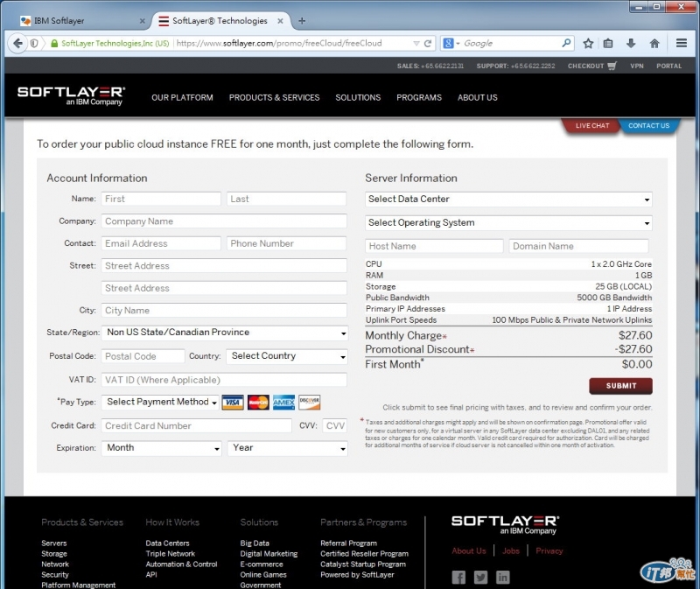
Task: Click the Portal link in top bar
Action: tap(668, 66)
